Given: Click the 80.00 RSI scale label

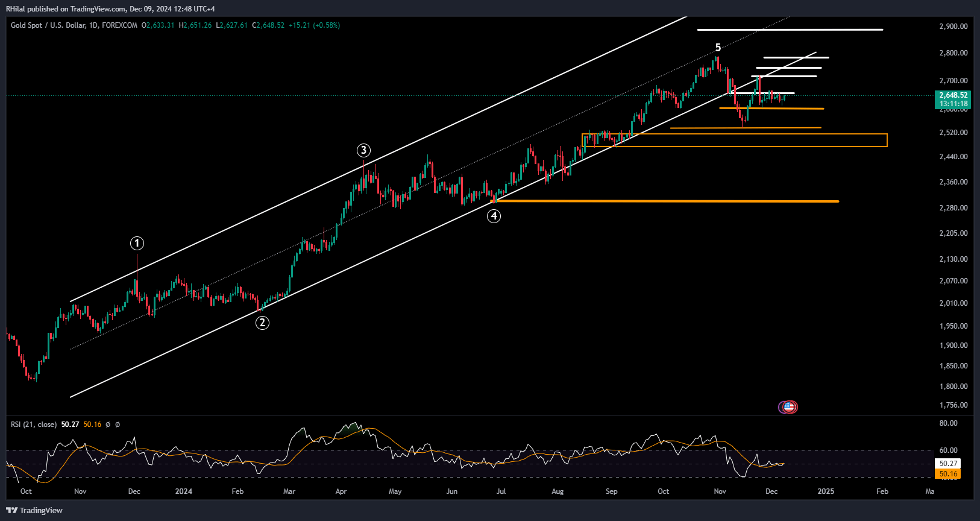Looking at the screenshot, I should coord(949,423).
